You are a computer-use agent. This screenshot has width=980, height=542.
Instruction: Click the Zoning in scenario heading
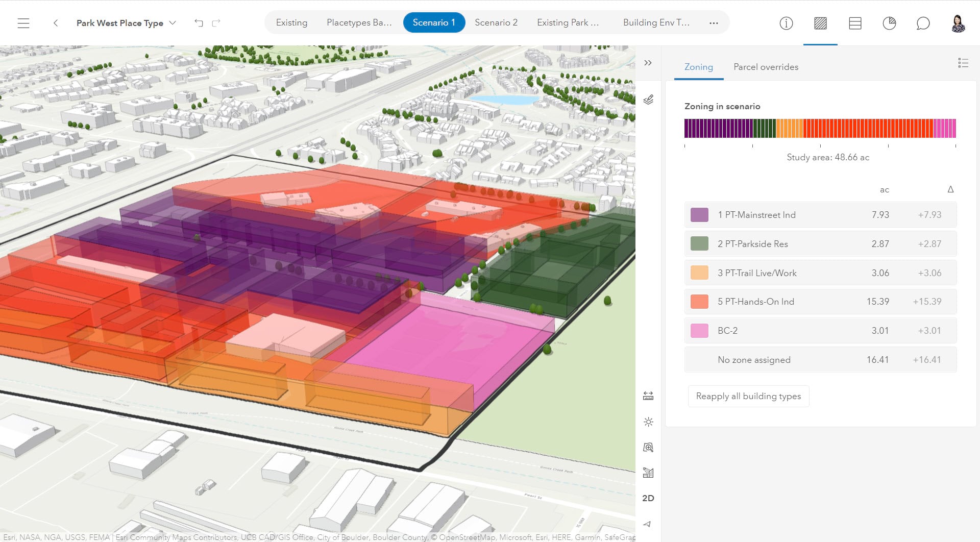pyautogui.click(x=722, y=106)
